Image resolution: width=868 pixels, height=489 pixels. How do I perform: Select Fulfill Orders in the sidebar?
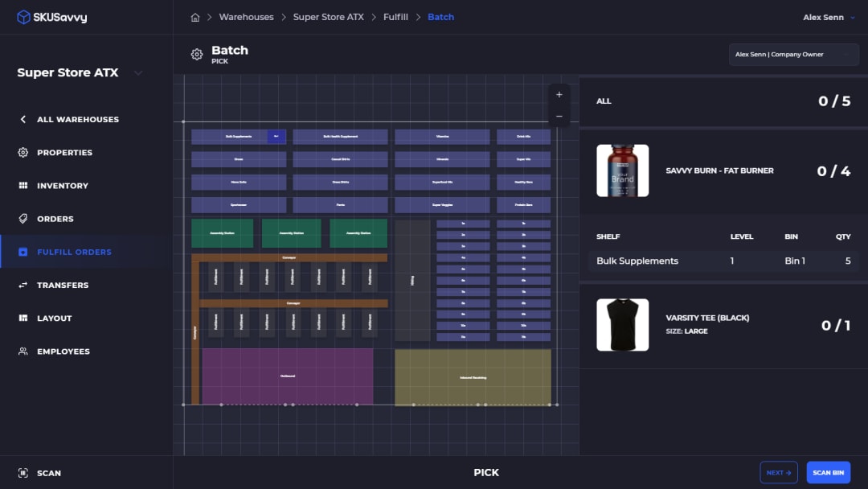click(x=74, y=252)
